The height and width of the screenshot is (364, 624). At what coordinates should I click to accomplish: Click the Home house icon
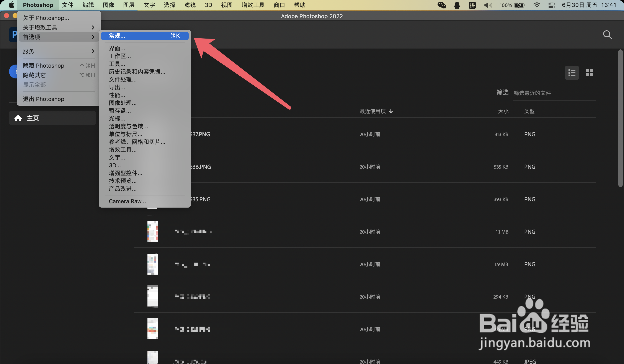coord(18,118)
